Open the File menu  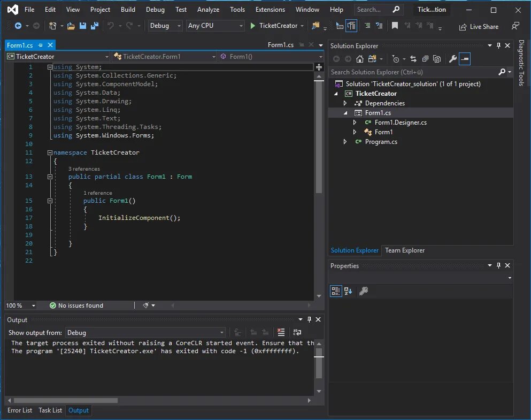(x=29, y=10)
